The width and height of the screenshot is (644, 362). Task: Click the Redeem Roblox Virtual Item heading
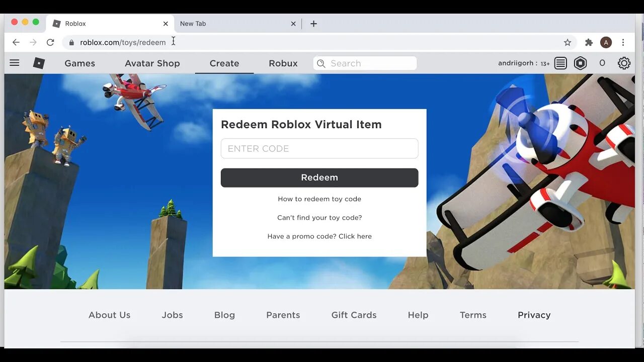pos(301,125)
